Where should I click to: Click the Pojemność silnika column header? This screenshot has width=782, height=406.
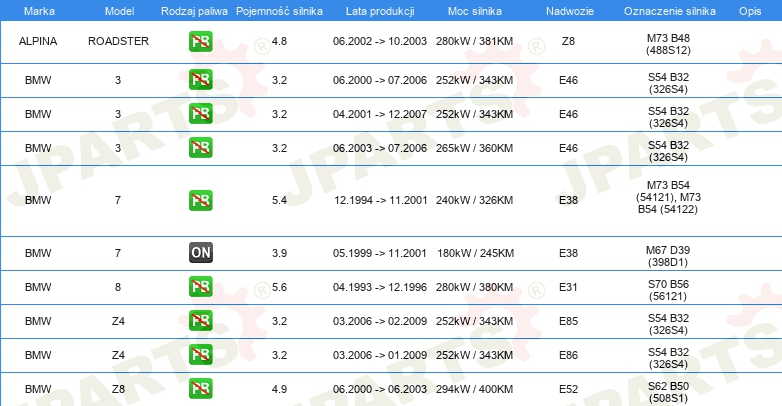coord(279,11)
